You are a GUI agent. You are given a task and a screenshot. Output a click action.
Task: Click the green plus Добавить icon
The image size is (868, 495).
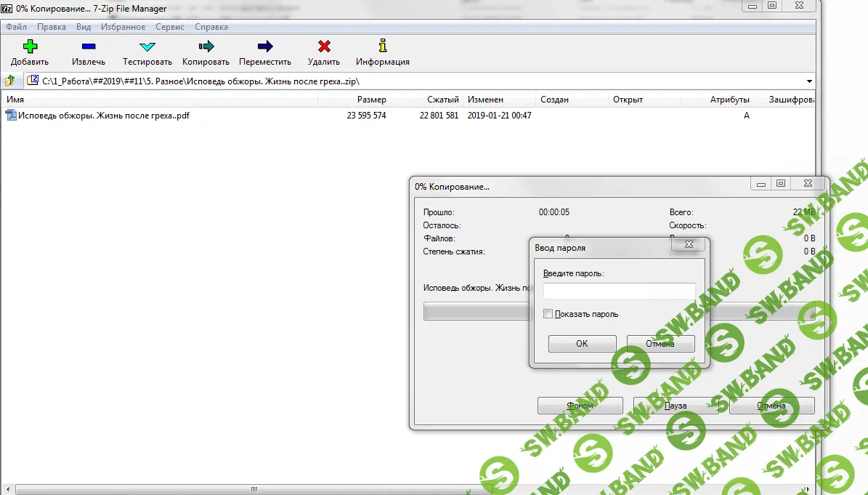29,47
